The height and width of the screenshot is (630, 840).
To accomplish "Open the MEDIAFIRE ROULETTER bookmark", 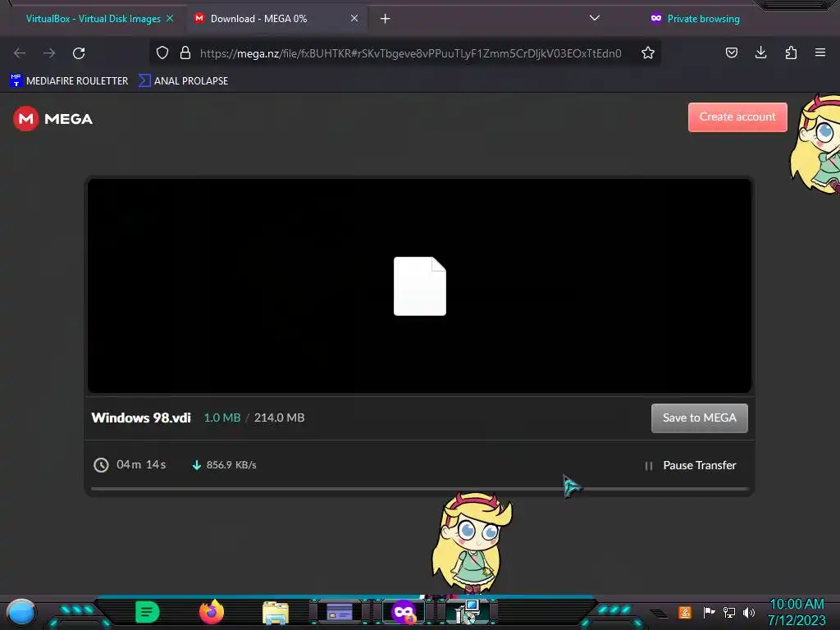I will tap(69, 81).
